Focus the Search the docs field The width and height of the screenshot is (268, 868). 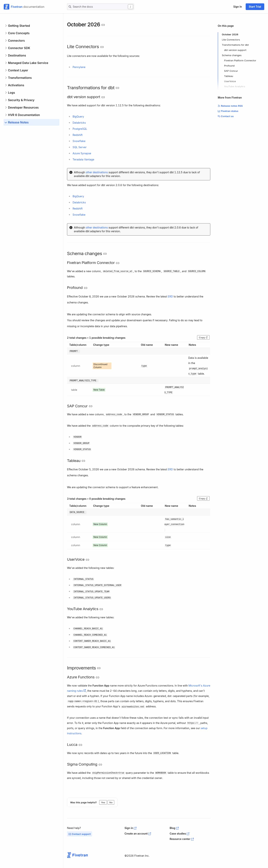tap(100, 7)
